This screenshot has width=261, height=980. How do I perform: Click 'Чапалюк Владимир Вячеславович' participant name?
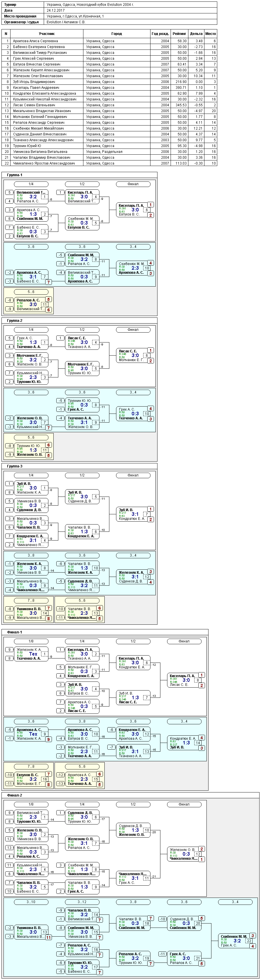pyautogui.click(x=41, y=158)
